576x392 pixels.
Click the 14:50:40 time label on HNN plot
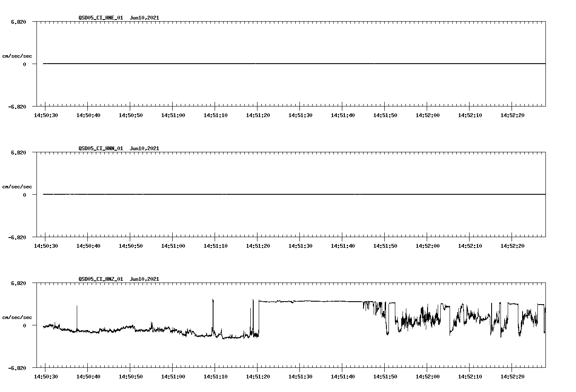pyautogui.click(x=88, y=246)
